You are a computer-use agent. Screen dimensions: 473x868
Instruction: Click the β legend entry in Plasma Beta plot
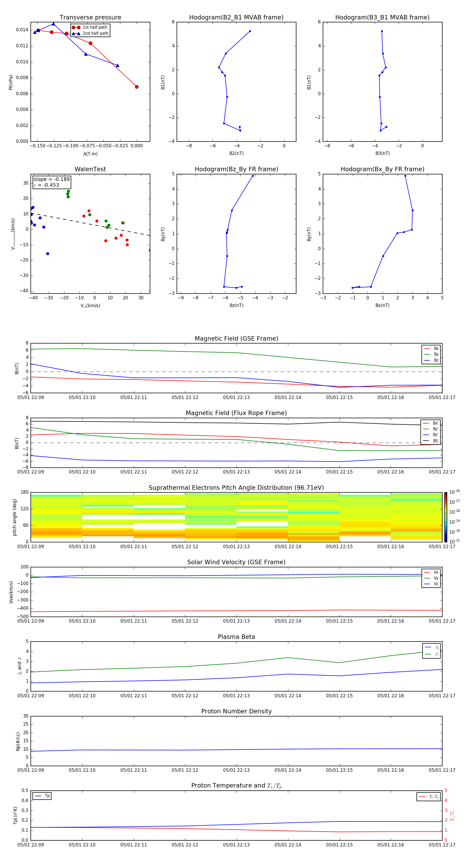(x=431, y=654)
